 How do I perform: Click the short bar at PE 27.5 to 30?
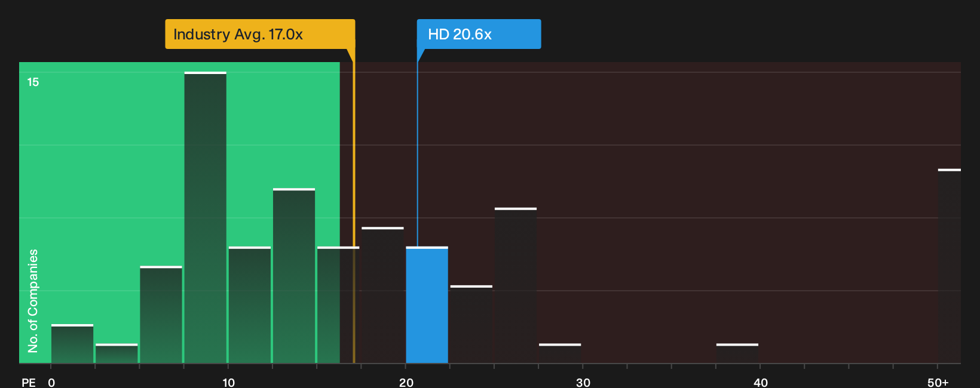[560, 353]
